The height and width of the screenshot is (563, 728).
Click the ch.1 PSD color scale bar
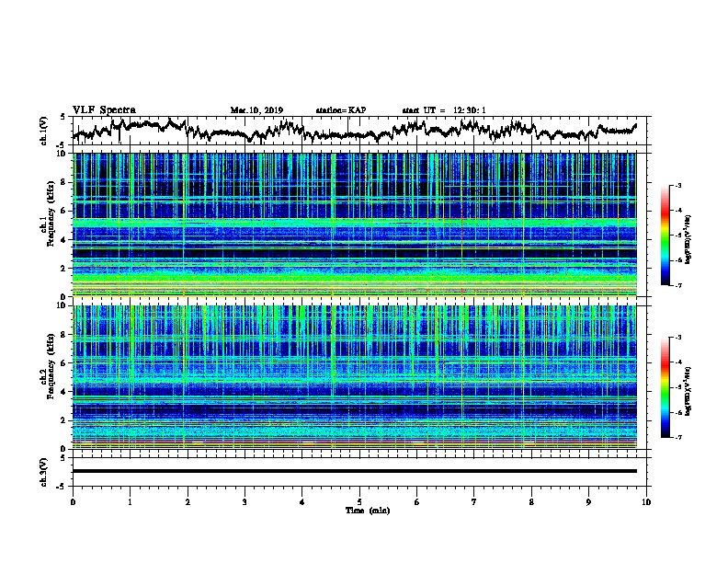665,236
